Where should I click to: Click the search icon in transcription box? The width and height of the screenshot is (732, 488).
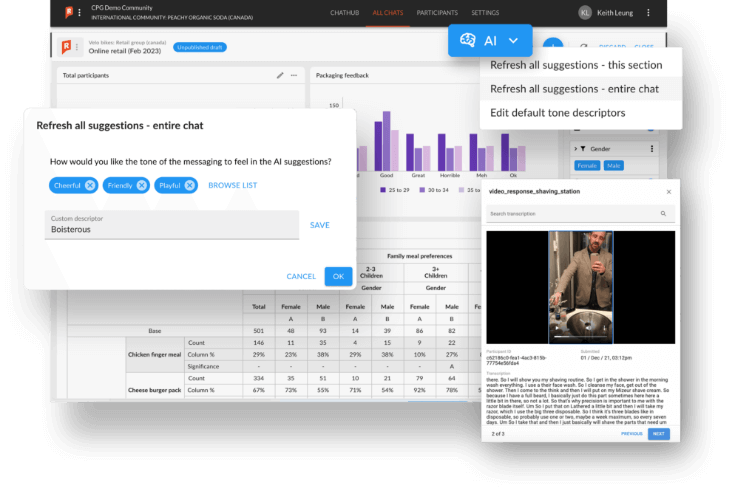click(x=663, y=214)
